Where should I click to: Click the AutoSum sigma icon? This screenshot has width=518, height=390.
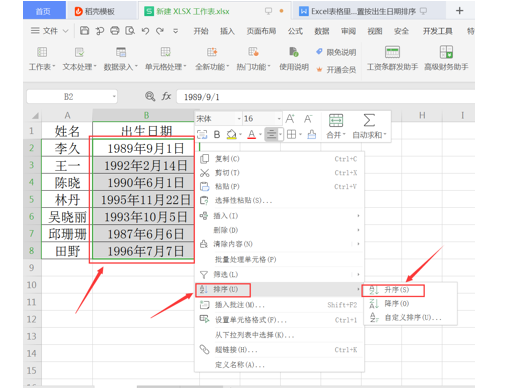(369, 120)
